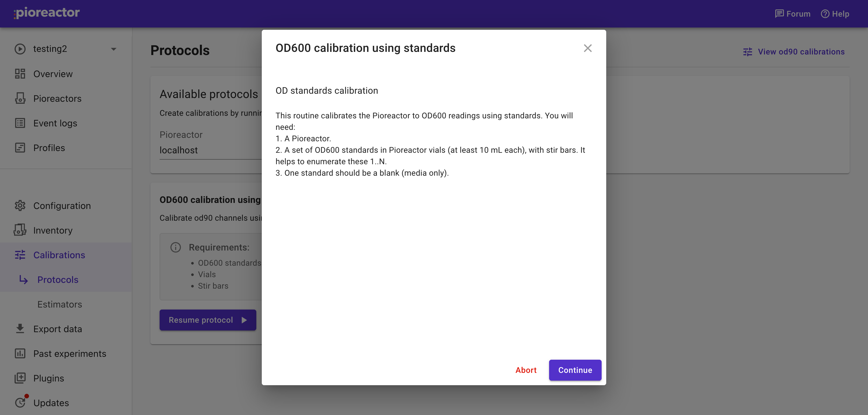
Task: Select the Inventory sidebar icon
Action: click(x=20, y=230)
